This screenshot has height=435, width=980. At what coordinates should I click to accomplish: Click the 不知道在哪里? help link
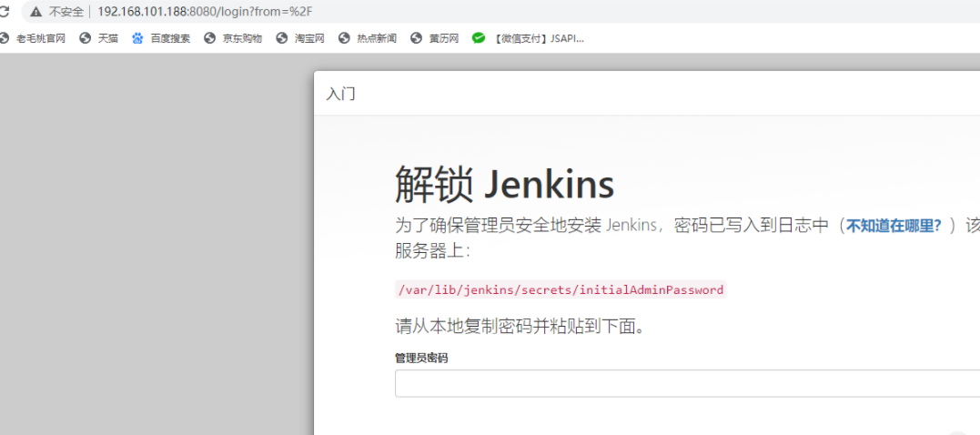tap(894, 227)
